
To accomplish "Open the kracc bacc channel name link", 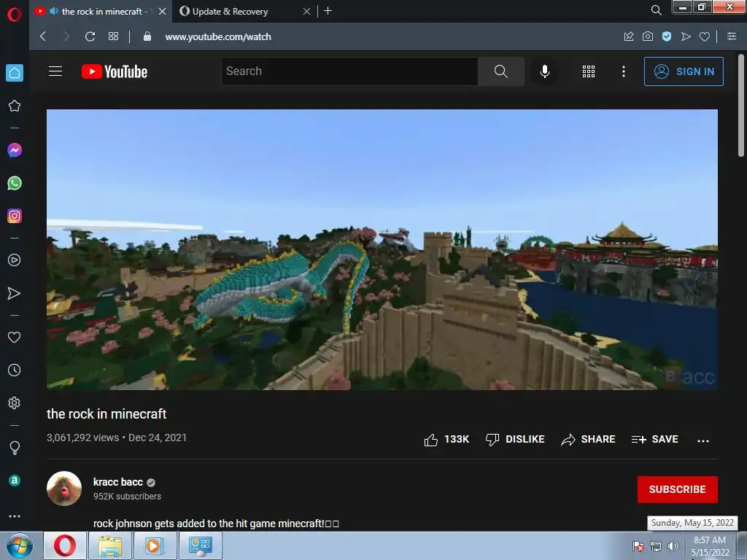I will (117, 482).
